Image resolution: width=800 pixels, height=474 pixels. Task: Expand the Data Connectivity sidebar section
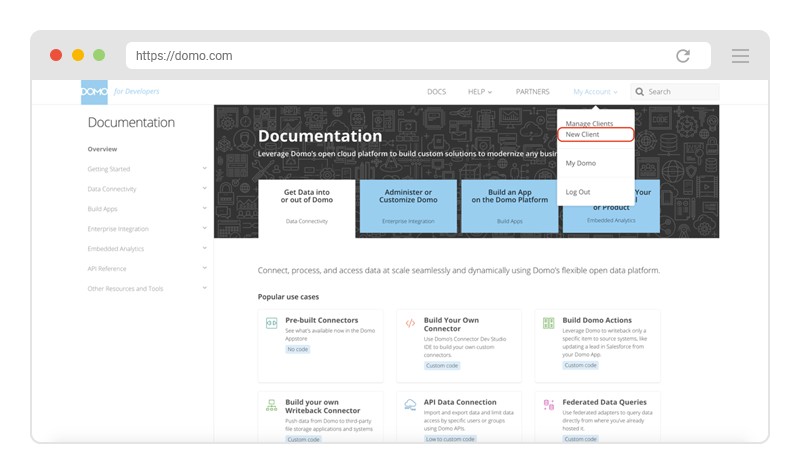[204, 189]
